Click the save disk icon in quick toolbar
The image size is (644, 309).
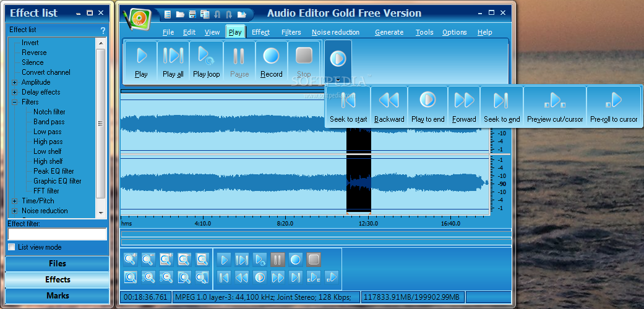click(192, 14)
